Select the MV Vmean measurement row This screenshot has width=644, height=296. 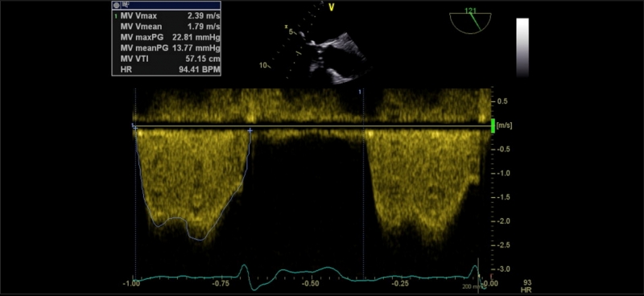click(x=167, y=27)
